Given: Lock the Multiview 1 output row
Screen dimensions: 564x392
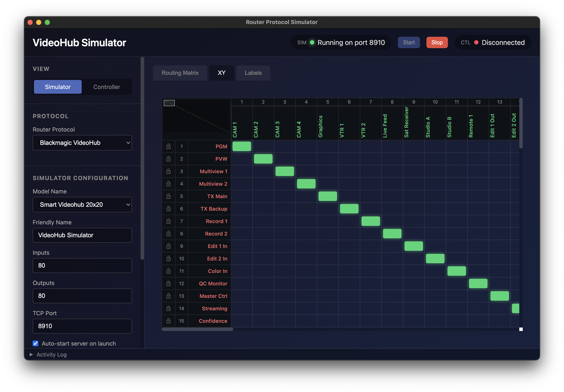Looking at the screenshot, I should [169, 171].
